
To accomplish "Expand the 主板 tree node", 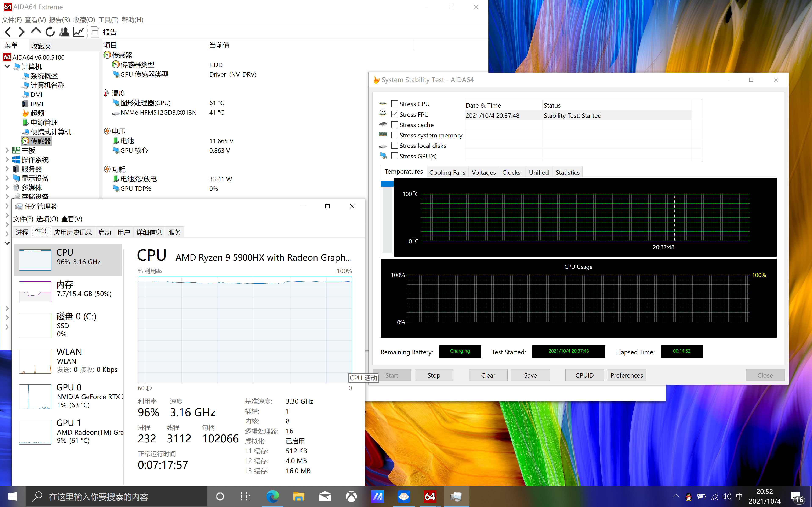I will pos(7,150).
